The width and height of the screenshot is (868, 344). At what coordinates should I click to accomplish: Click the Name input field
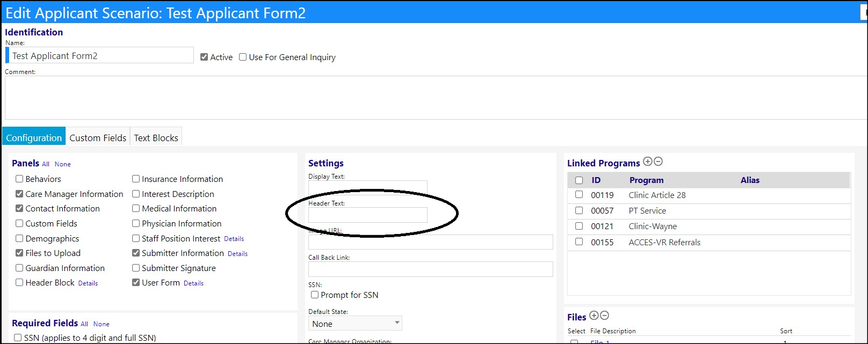[x=100, y=55]
